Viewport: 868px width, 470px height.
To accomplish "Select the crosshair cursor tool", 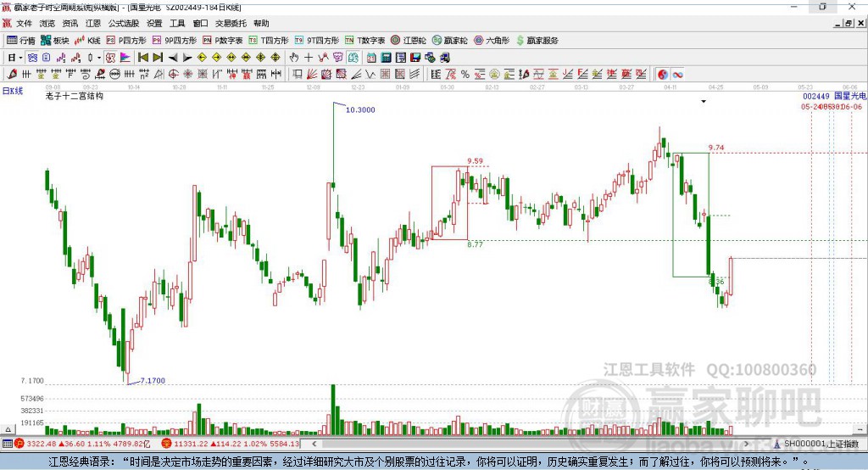I will click(x=309, y=57).
